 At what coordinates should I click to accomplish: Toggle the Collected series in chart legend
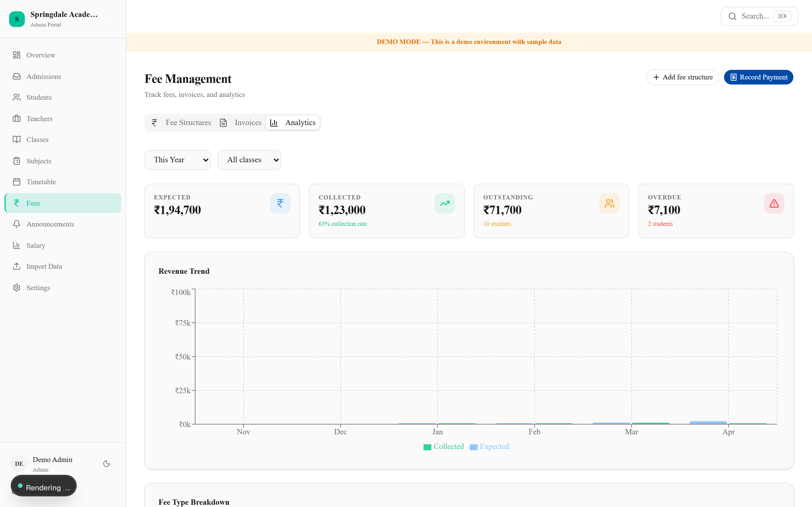443,446
